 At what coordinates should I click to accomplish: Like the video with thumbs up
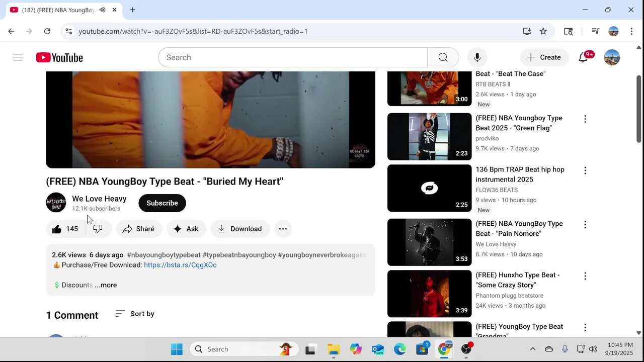coord(65,229)
